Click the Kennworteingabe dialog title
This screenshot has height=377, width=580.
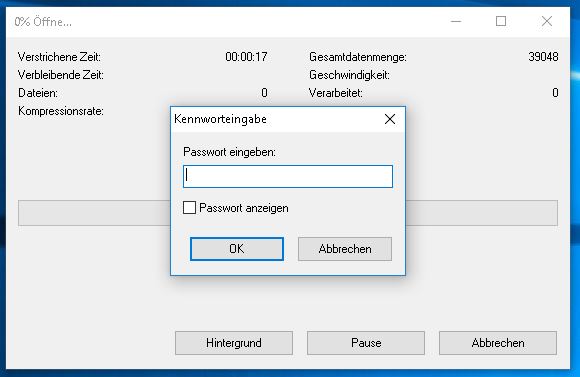pos(220,119)
